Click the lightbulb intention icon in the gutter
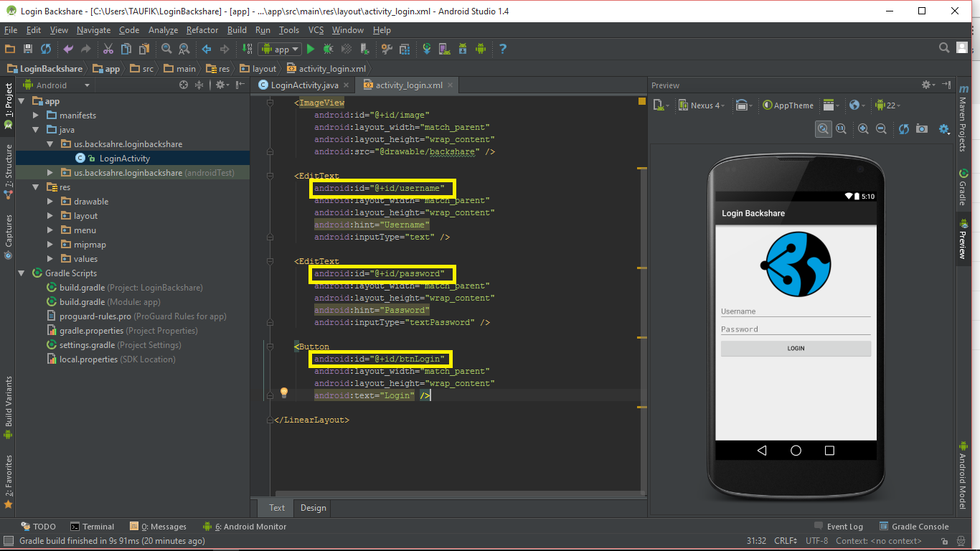This screenshot has height=551, width=980. pyautogui.click(x=283, y=392)
